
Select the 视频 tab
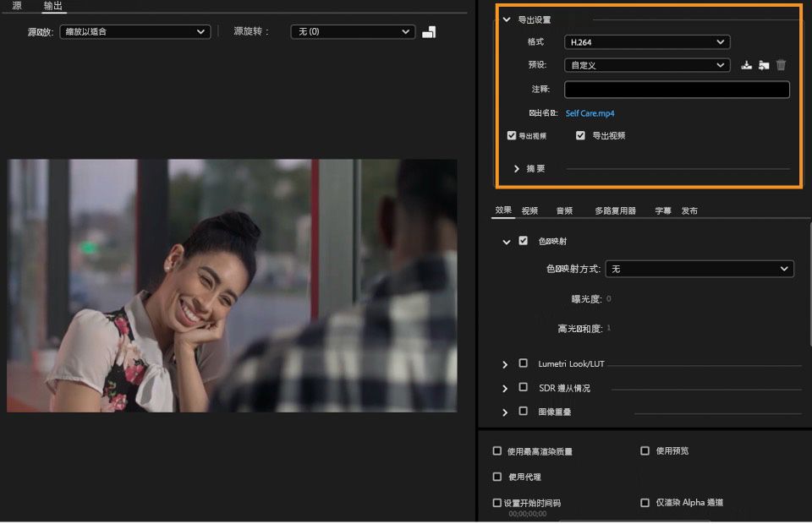[529, 210]
